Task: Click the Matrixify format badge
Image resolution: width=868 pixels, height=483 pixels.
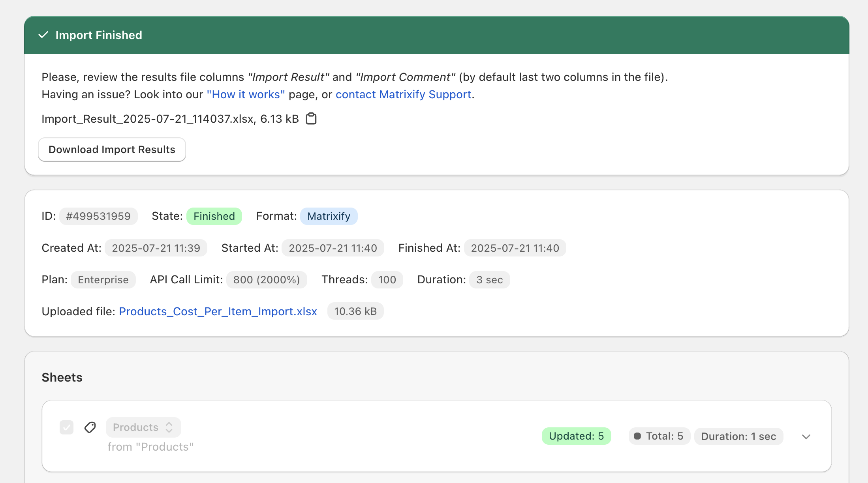Action: pyautogui.click(x=329, y=216)
